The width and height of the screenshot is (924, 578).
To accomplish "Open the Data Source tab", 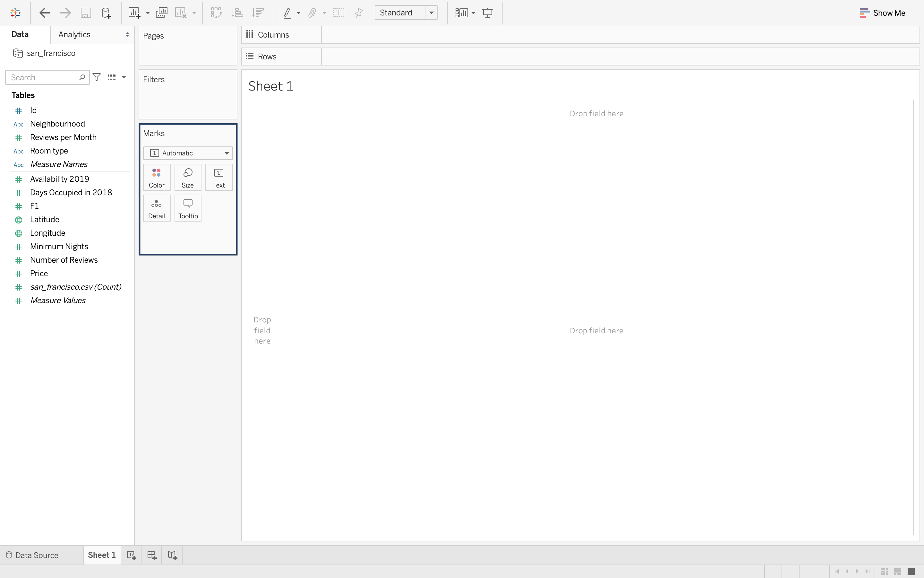I will coord(32,555).
